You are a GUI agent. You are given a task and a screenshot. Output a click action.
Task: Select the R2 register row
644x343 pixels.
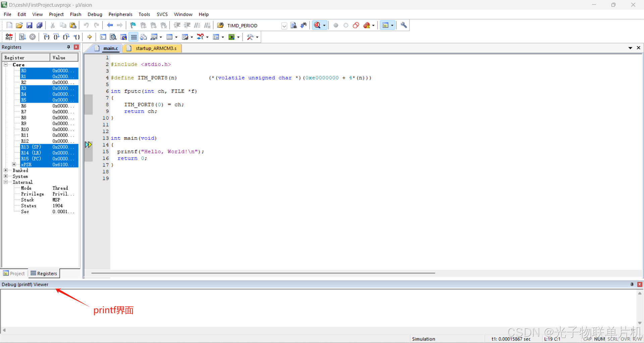coord(49,82)
